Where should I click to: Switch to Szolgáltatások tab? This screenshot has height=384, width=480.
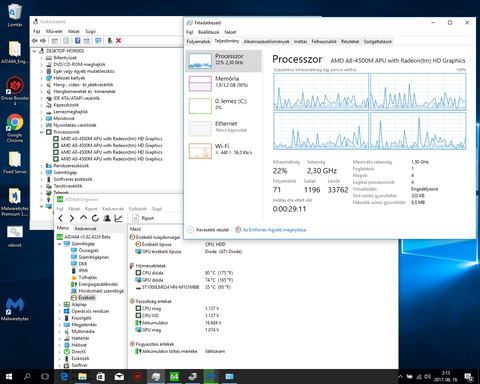pos(378,41)
